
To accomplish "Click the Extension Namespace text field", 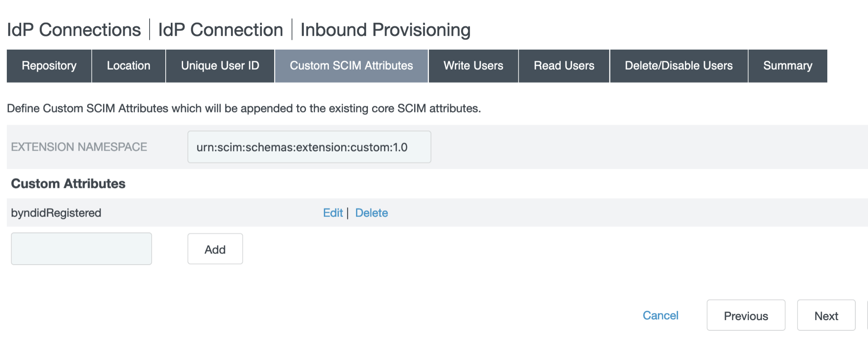I will point(309,147).
